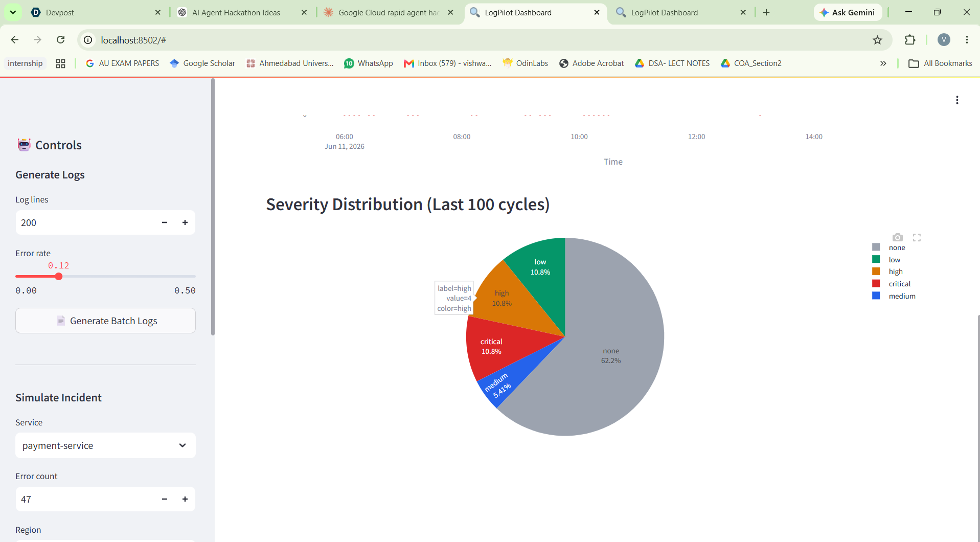Increase Error count with the plus stepper
This screenshot has height=542, width=980.
(185, 499)
